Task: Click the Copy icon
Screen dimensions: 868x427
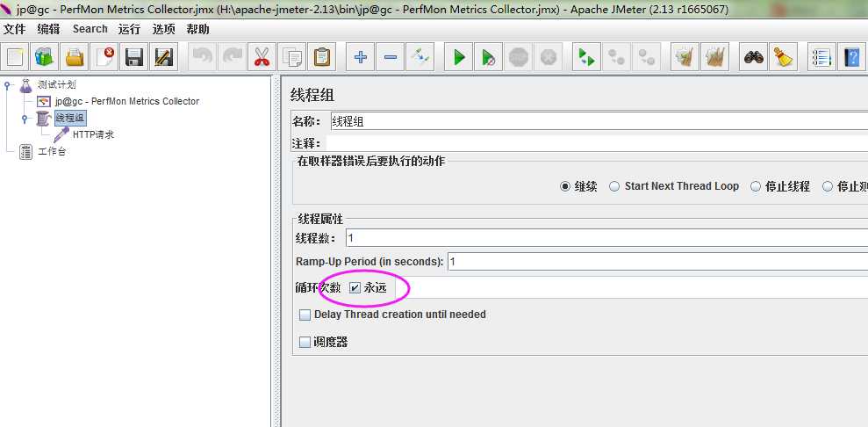Action: point(291,57)
